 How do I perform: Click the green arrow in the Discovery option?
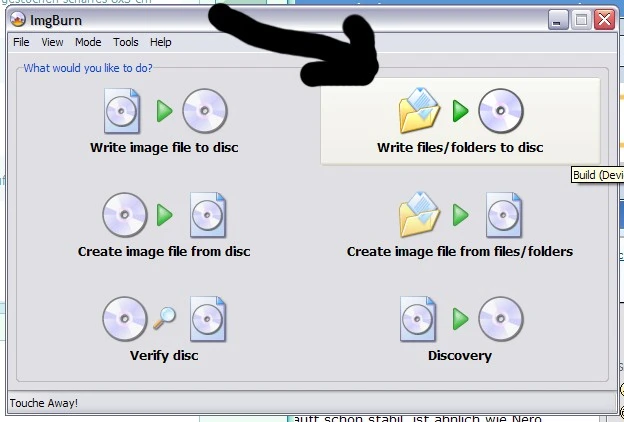[461, 319]
